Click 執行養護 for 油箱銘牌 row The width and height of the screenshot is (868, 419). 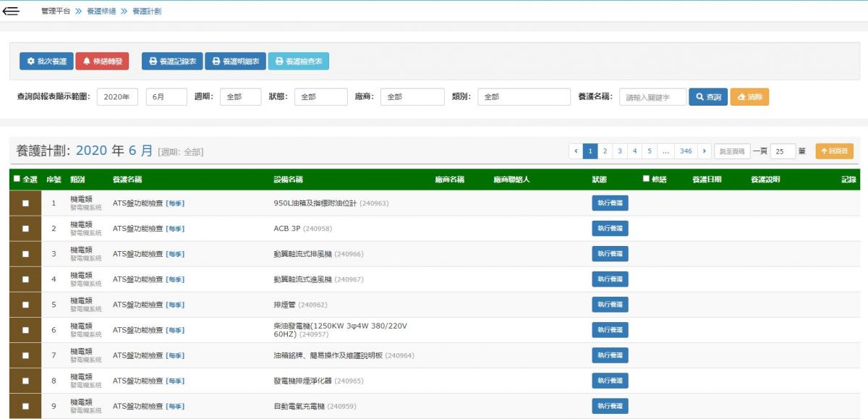coord(610,355)
